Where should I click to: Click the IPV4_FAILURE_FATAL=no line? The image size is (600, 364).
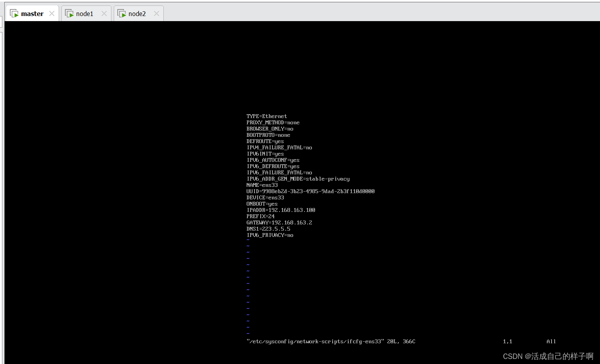click(279, 147)
